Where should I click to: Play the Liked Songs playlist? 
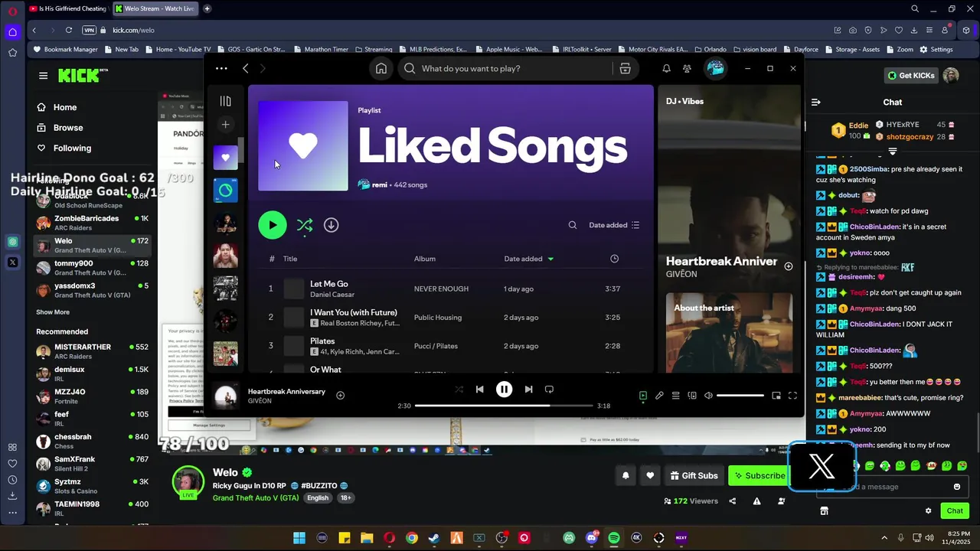273,225
